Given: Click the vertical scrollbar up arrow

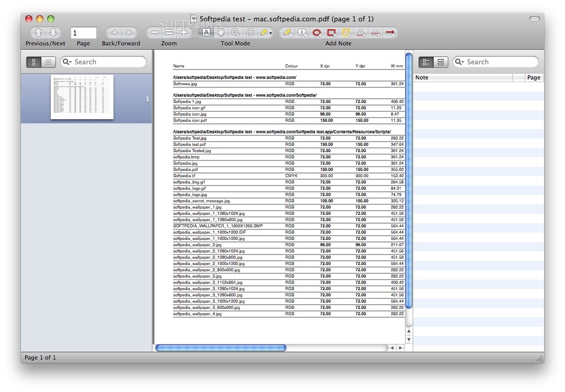Looking at the screenshot, I should (409, 331).
